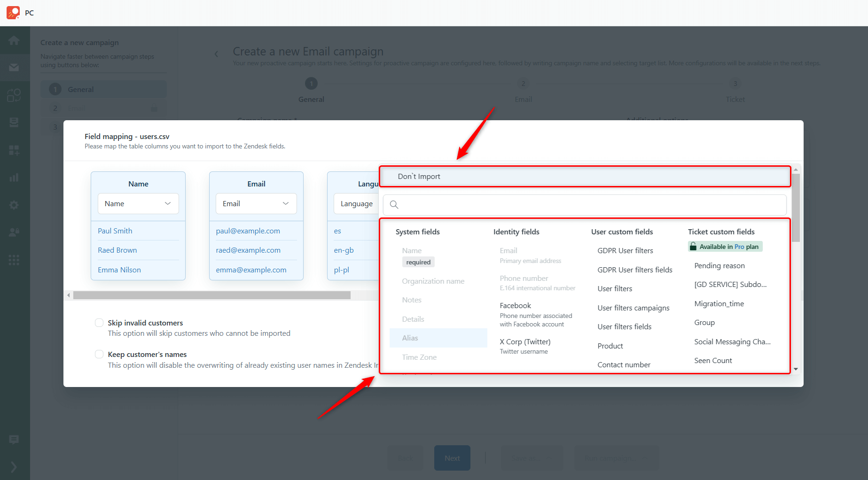Open the widgets add sidebar icon

14,150
